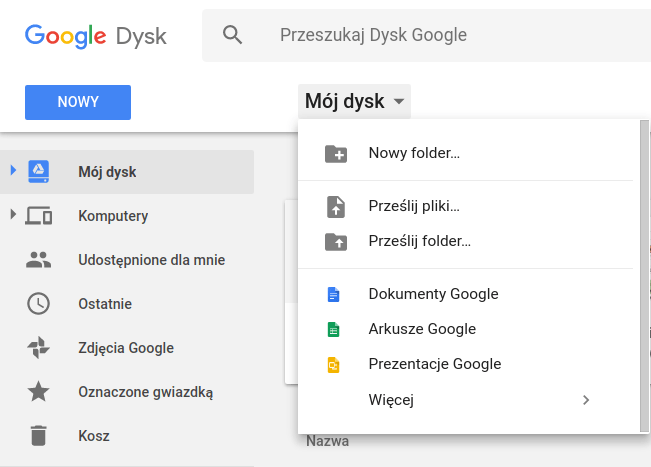Click the Google Docs blue document icon
The height and width of the screenshot is (467, 651).
click(333, 294)
